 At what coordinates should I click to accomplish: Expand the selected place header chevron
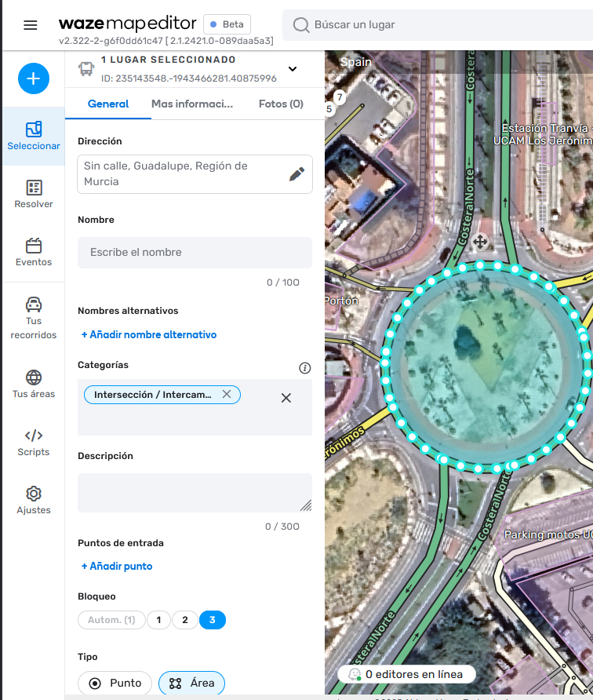click(293, 69)
